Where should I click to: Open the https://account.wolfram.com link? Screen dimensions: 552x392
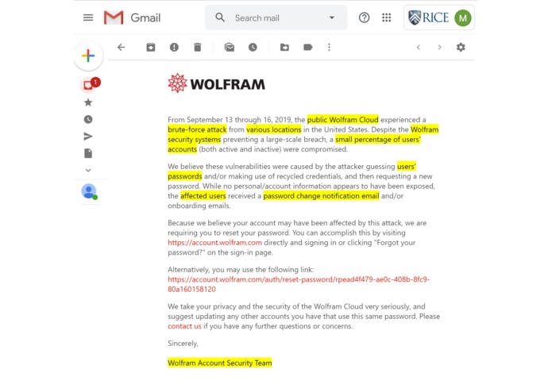(214, 243)
